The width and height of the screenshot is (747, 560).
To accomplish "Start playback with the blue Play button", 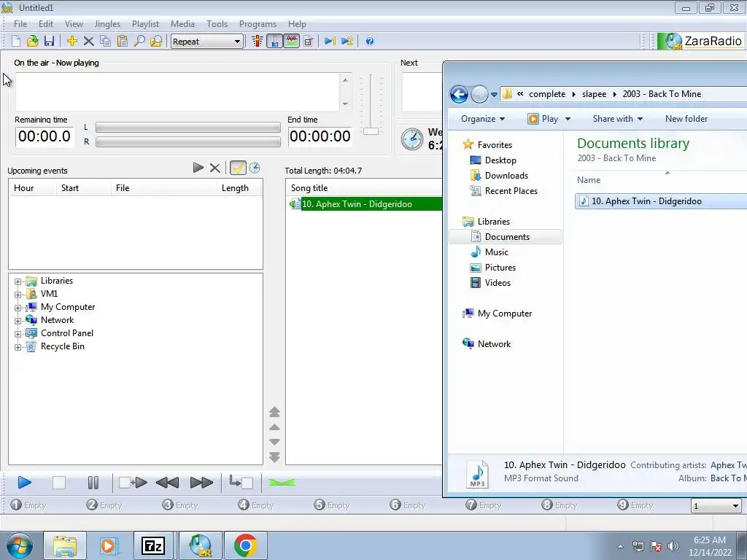I will coord(24,483).
